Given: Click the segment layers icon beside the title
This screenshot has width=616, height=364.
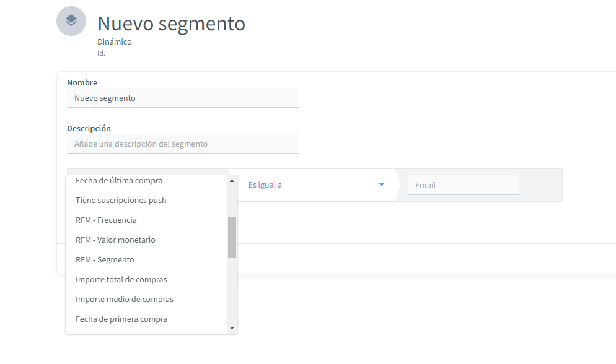Looking at the screenshot, I should click(x=71, y=21).
